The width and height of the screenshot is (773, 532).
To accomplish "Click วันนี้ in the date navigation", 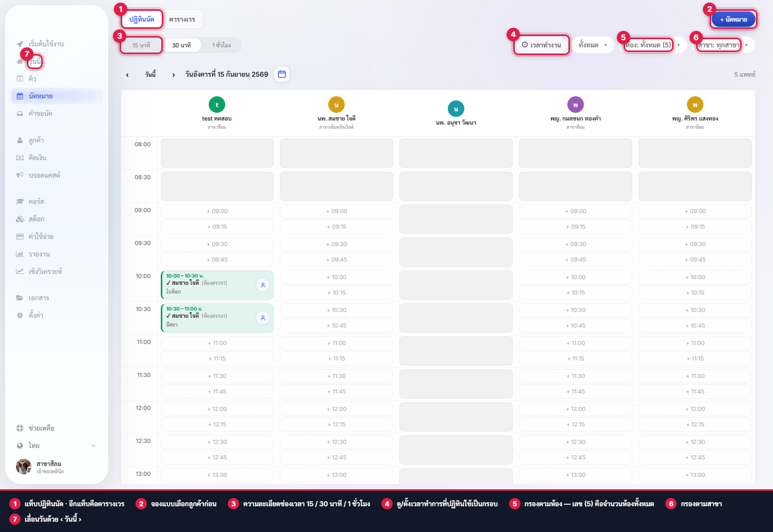I will [x=150, y=75].
